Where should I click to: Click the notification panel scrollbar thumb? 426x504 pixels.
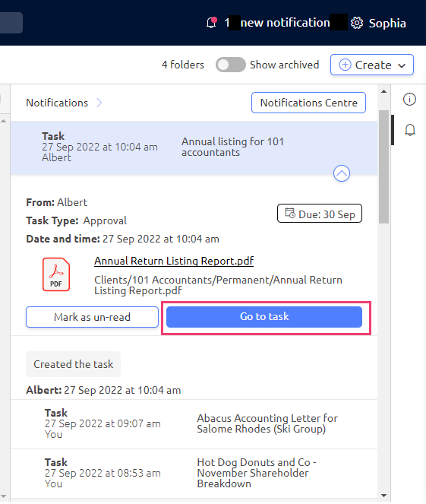pyautogui.click(x=383, y=166)
